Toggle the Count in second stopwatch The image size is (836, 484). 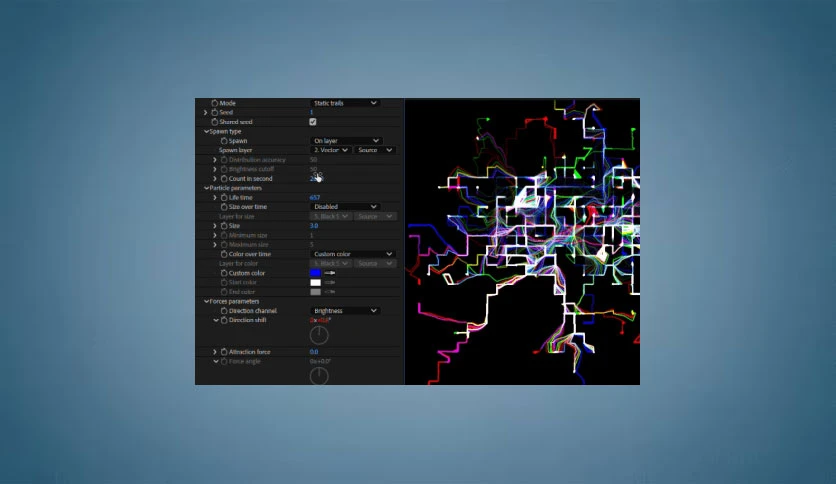(x=224, y=179)
